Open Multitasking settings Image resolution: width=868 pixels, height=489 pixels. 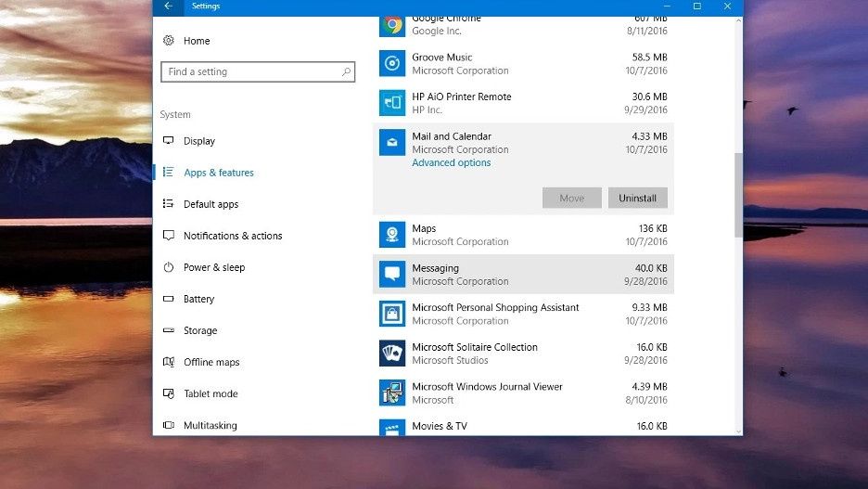pyautogui.click(x=210, y=425)
